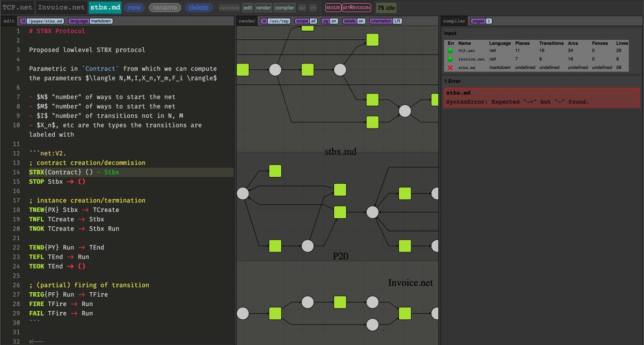Switch to the Invoice.net tab
This screenshot has width=644, height=345.
(x=61, y=8)
